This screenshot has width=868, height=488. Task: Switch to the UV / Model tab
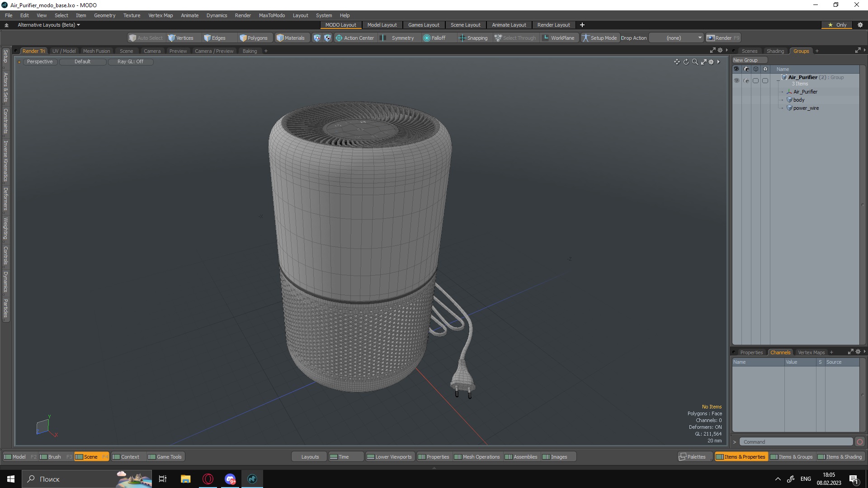point(63,51)
